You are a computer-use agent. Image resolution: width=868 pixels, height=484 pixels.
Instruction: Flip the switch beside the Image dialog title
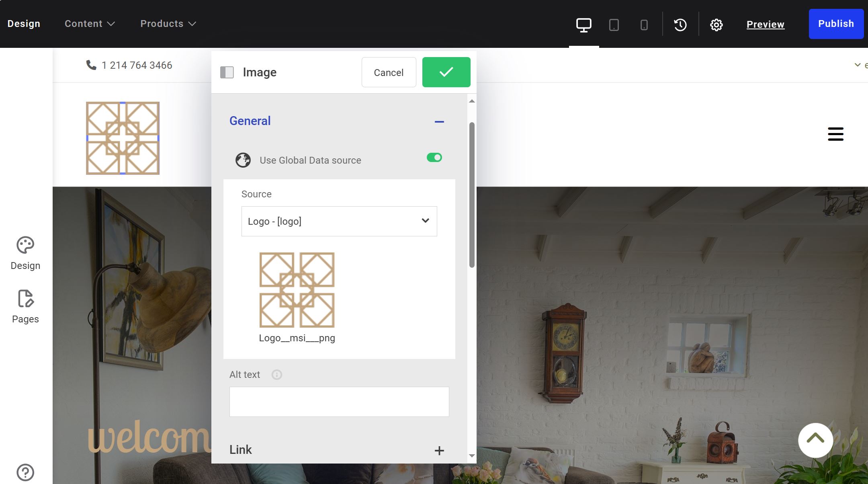pos(227,72)
